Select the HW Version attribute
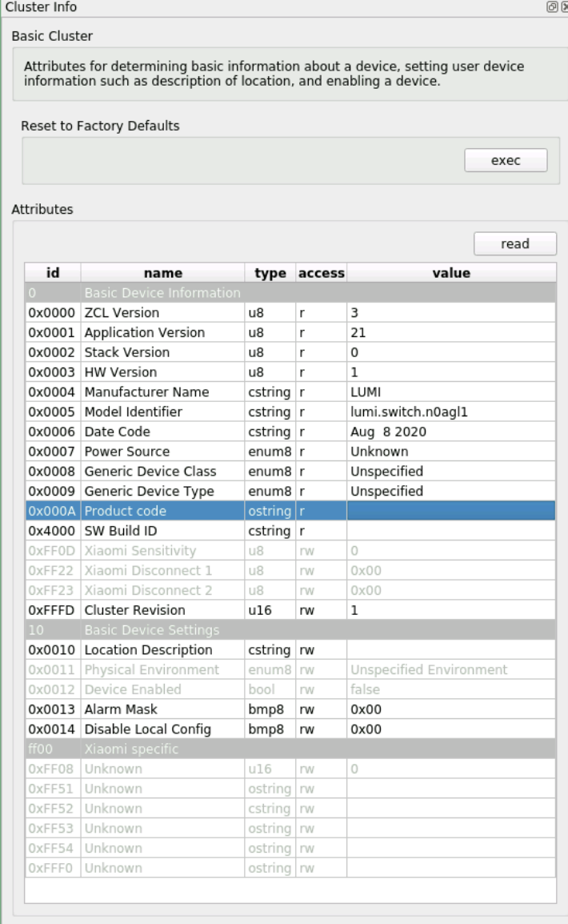This screenshot has width=568, height=924. point(290,372)
